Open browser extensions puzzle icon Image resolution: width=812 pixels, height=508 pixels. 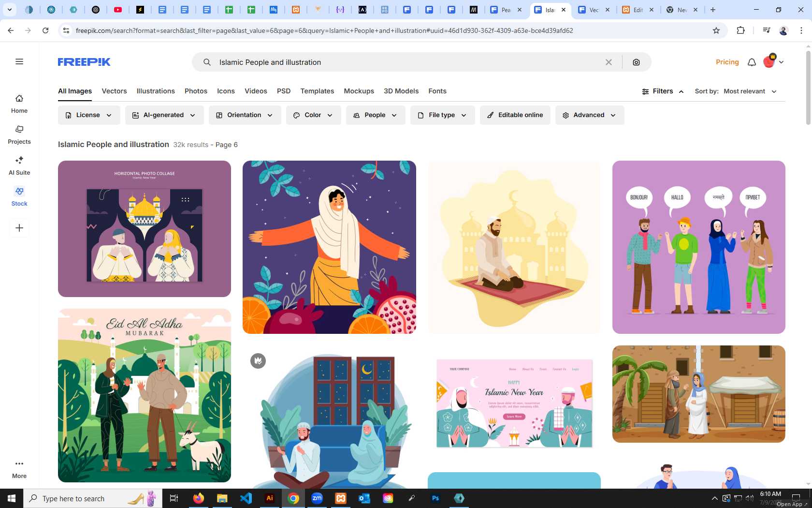tap(740, 30)
